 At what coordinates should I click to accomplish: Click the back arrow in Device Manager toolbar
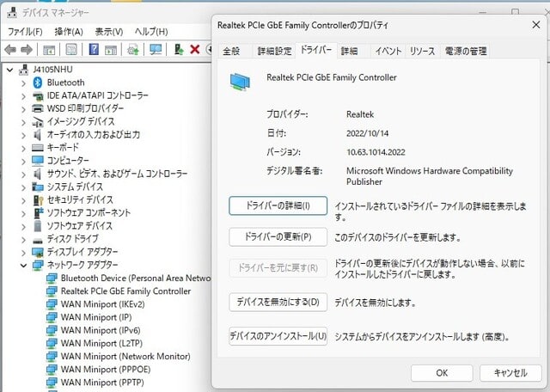point(10,50)
